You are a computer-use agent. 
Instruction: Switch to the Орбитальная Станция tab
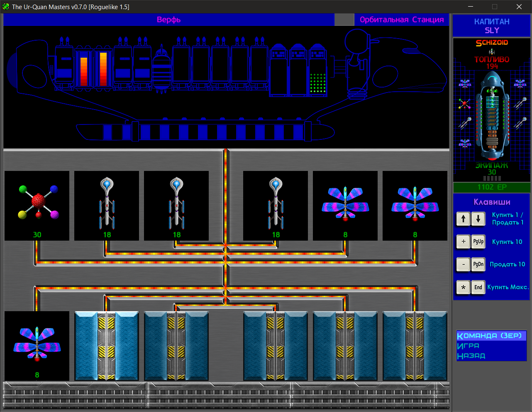pyautogui.click(x=402, y=20)
